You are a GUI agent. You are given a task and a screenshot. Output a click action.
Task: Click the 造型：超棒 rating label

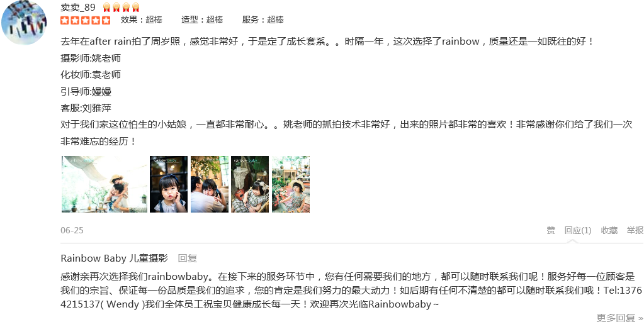(202, 19)
